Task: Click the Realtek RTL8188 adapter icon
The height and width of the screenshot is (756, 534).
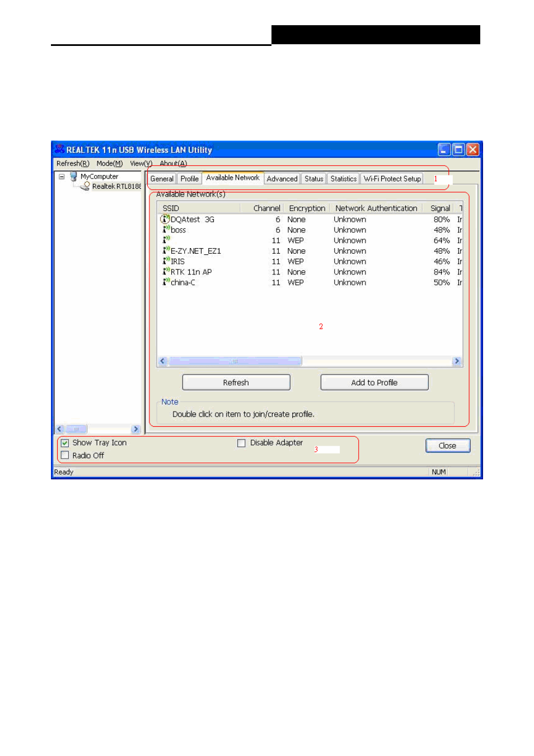Action: pos(85,186)
